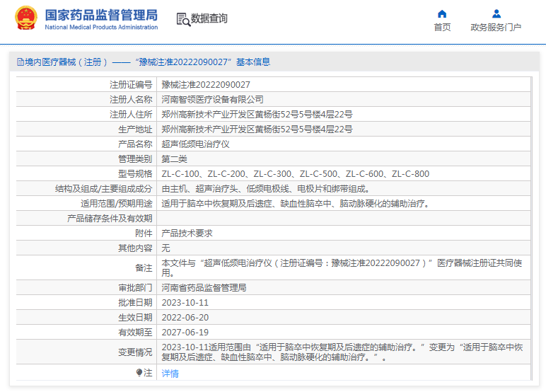Image resolution: width=546 pixels, height=392 pixels.
Task: Click National Medical Products Administration subtitle
Action: pyautogui.click(x=101, y=27)
